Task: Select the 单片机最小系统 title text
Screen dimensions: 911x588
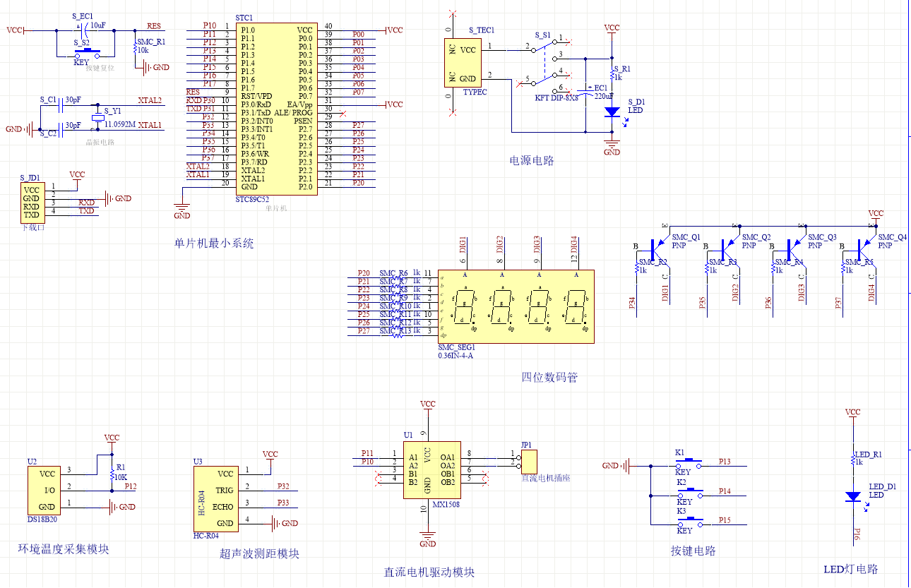Action: 214,244
